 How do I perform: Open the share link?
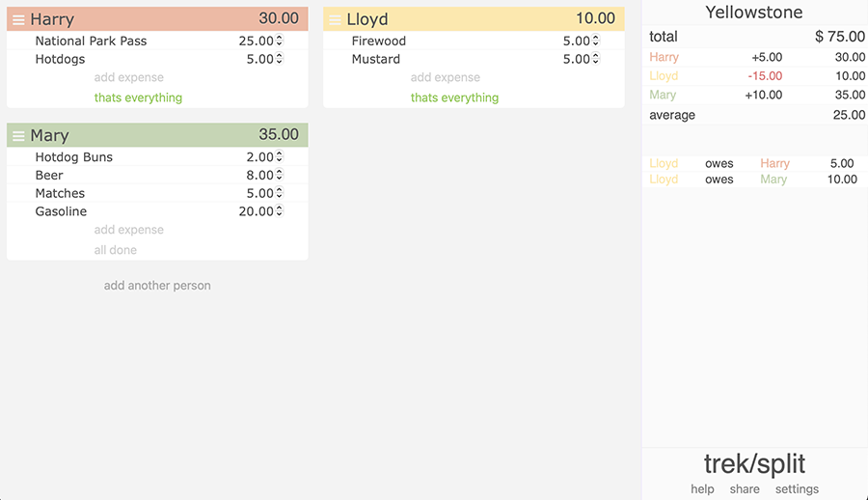pyautogui.click(x=745, y=489)
